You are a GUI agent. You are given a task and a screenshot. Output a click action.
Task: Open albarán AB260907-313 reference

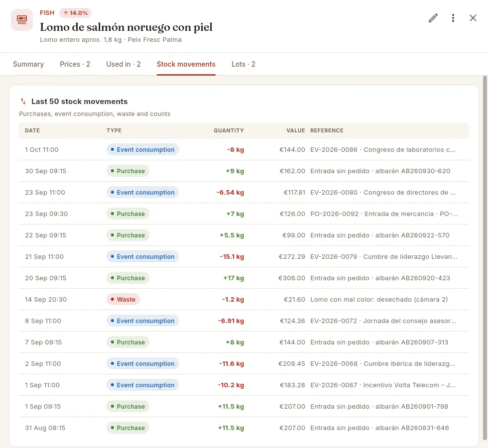(x=379, y=342)
